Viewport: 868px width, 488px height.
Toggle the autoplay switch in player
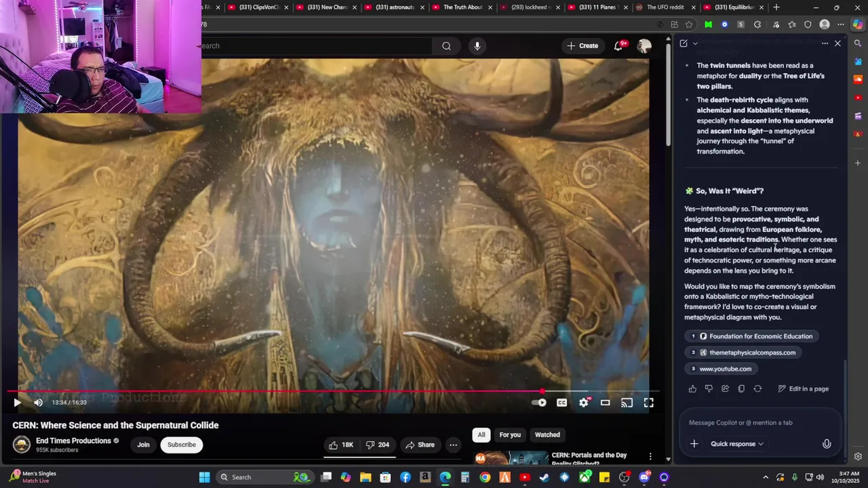point(538,403)
